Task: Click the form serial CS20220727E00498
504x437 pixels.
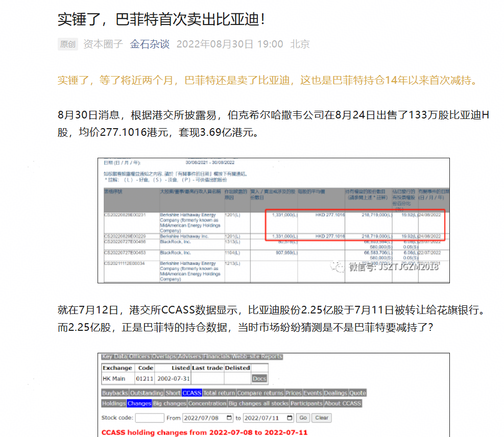Action: tap(125, 241)
